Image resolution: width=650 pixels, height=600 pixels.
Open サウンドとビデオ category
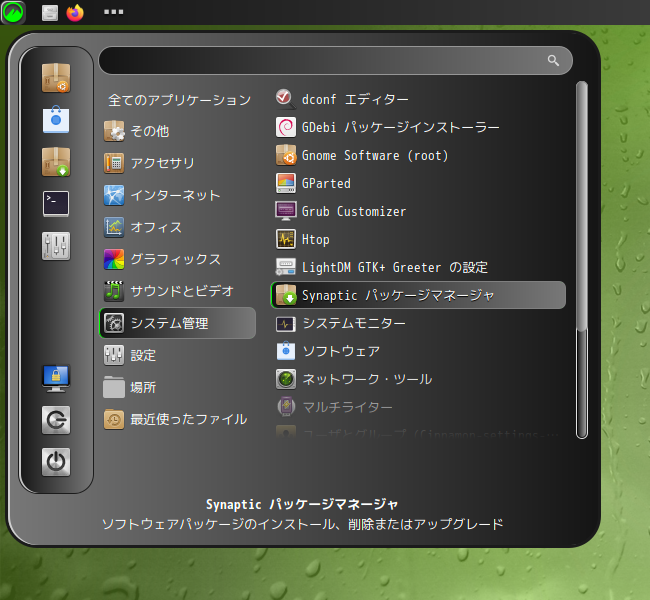[177, 291]
